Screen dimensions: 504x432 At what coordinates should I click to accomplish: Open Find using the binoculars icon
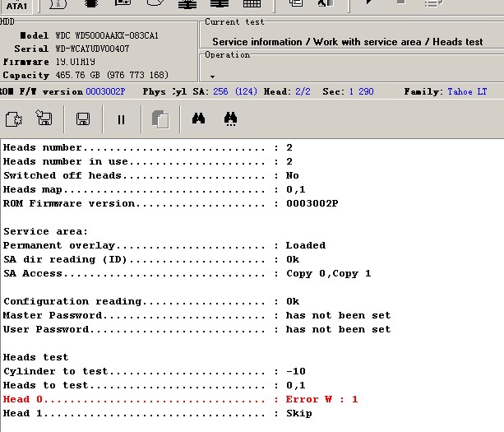(198, 119)
